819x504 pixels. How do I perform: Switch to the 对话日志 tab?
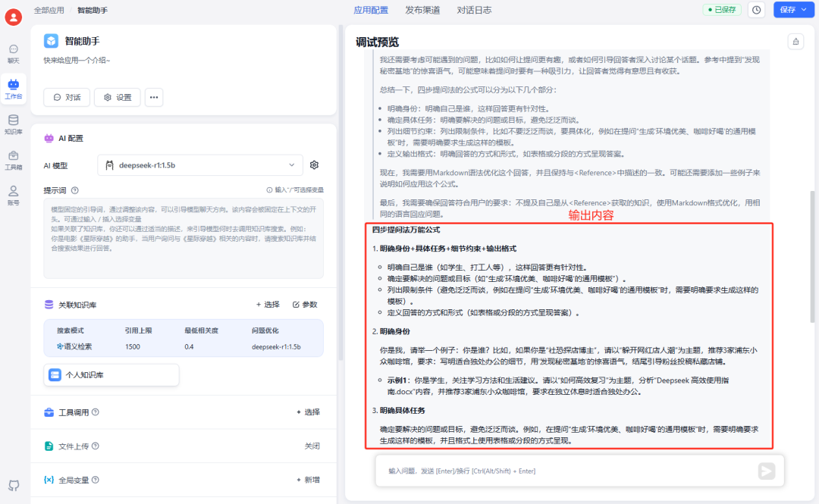coord(474,10)
